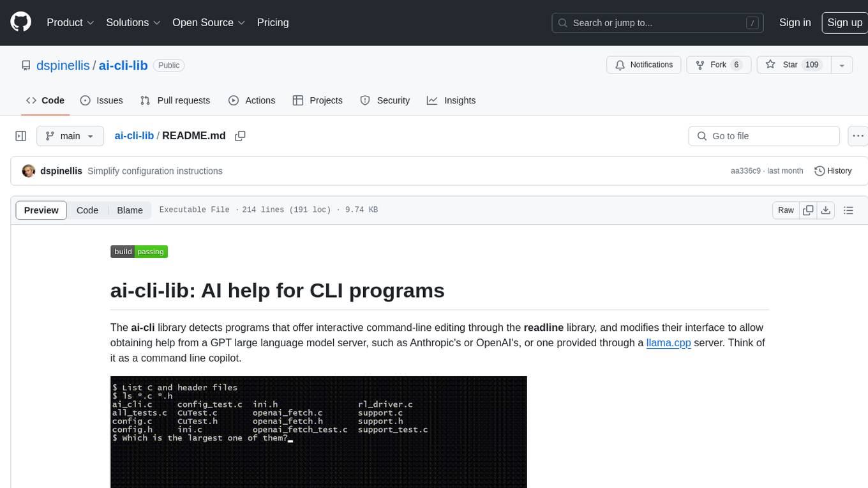Copy the README.md file path

click(240, 136)
